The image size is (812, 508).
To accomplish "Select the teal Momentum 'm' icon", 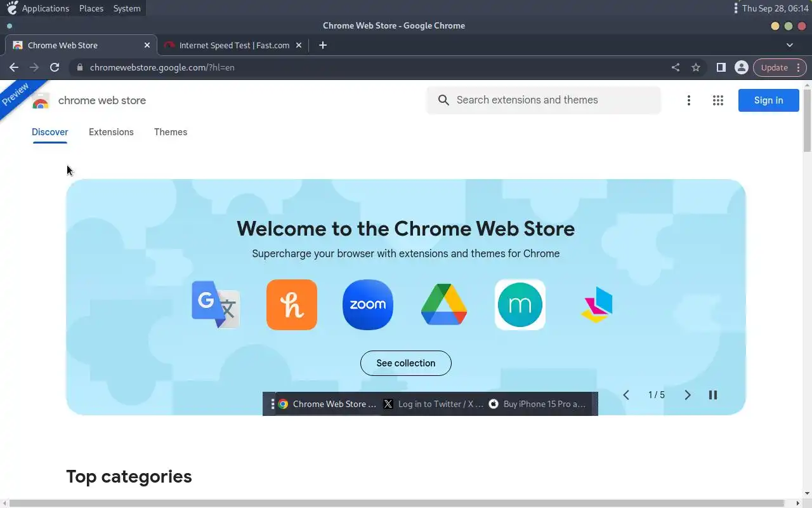I will pyautogui.click(x=520, y=305).
